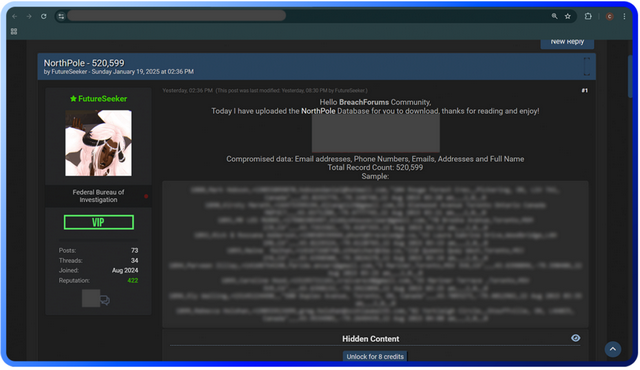This screenshot has height=370, width=640.
Task: Open the zoom magnifier icon in the address bar
Action: click(554, 16)
